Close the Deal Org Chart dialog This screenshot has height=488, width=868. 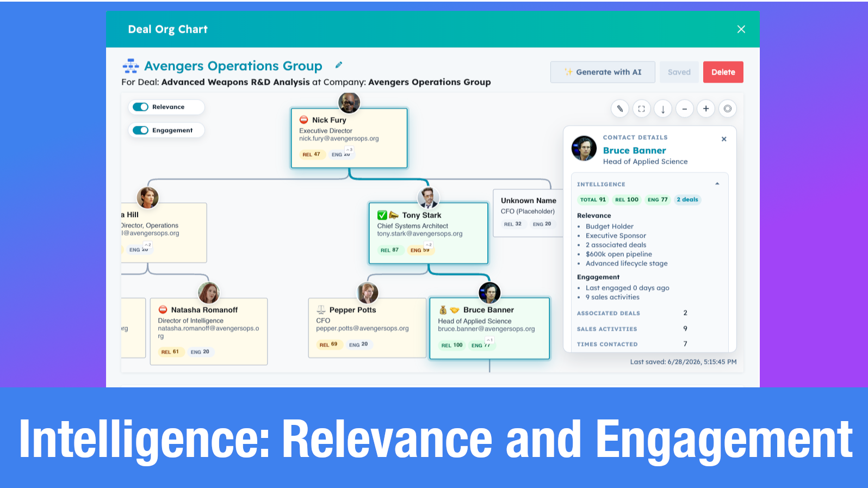(741, 29)
